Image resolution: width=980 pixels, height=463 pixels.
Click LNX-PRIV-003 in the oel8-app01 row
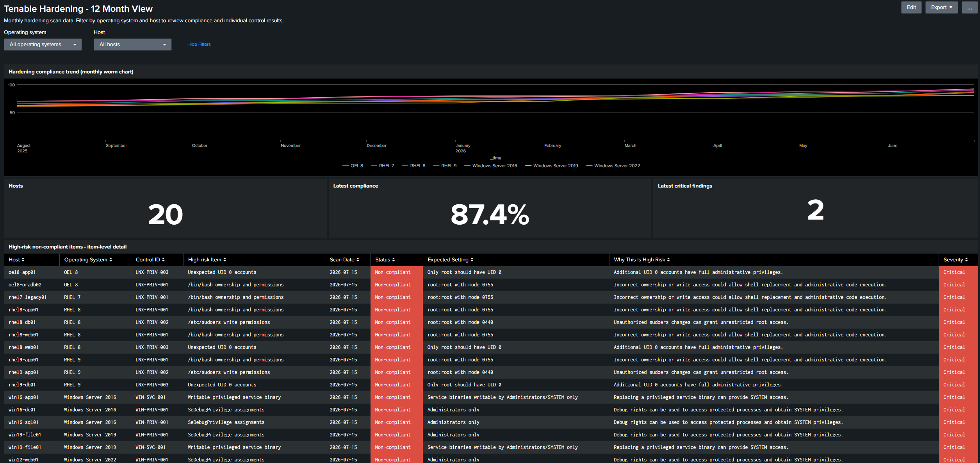click(152, 272)
